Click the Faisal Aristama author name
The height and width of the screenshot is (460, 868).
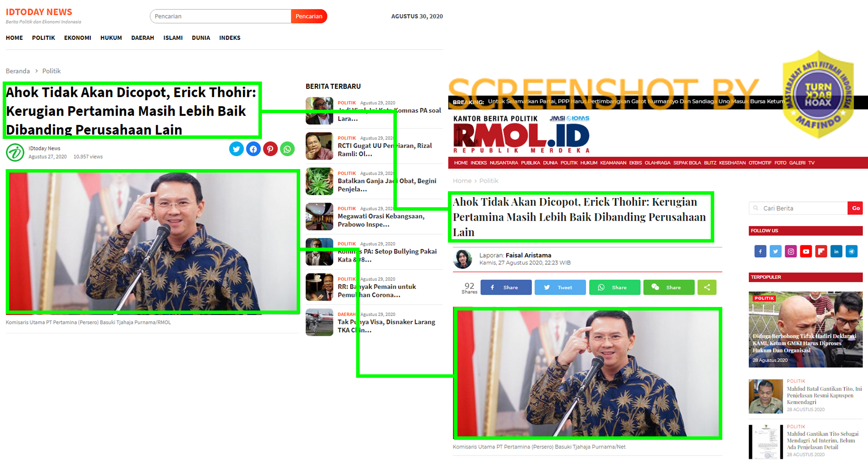pyautogui.click(x=528, y=255)
